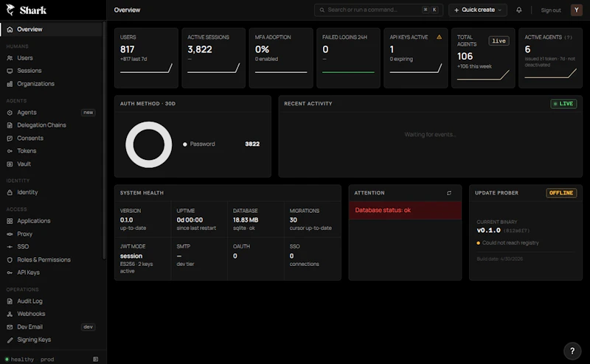
Task: Open the help question mark button
Action: click(572, 351)
